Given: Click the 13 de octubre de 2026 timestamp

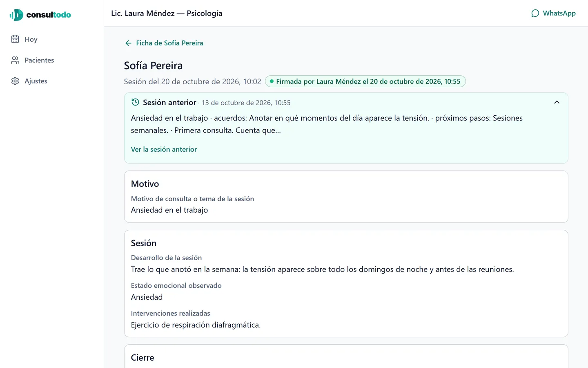Looking at the screenshot, I should click(x=246, y=103).
